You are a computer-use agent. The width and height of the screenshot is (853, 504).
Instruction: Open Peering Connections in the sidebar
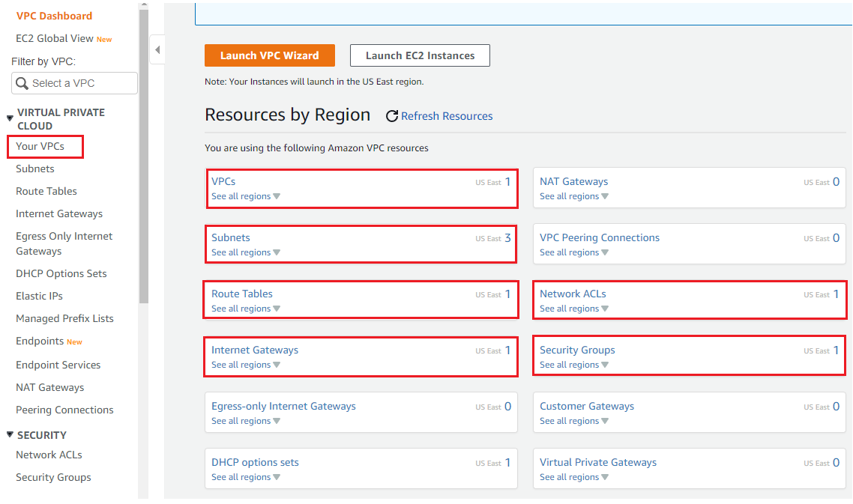(x=64, y=410)
